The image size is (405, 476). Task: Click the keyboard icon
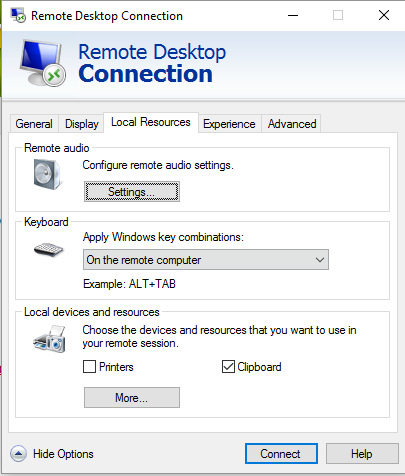pyautogui.click(x=49, y=249)
